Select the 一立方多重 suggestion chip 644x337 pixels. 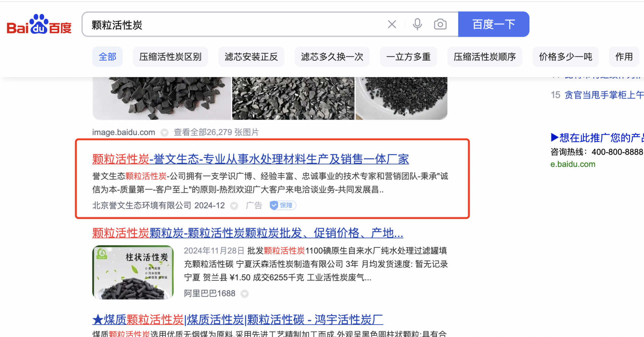pos(408,57)
